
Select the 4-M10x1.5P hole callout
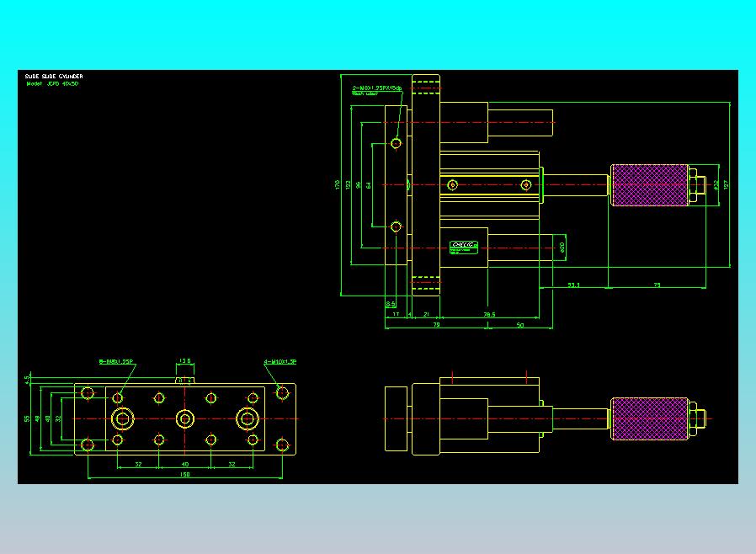(280, 362)
